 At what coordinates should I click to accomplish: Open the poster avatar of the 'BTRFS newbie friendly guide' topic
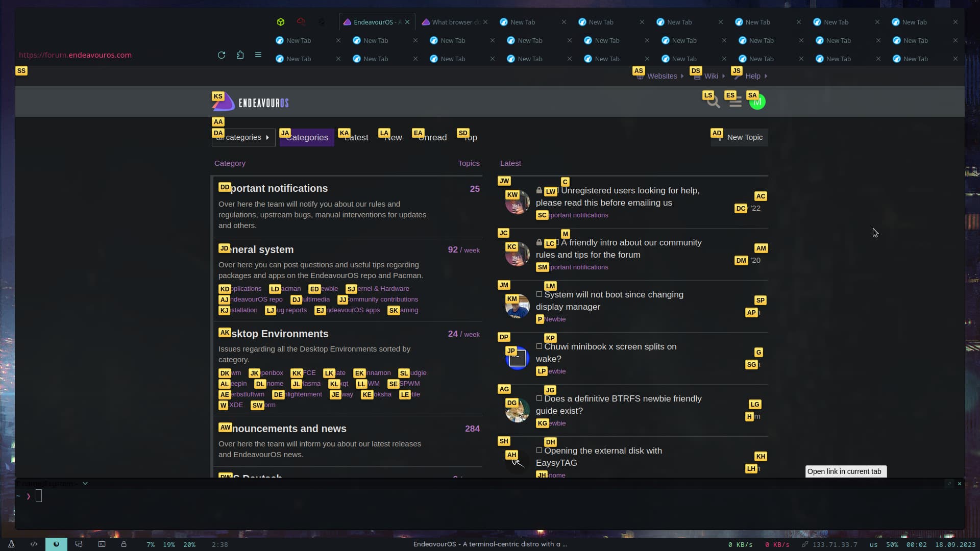(517, 410)
